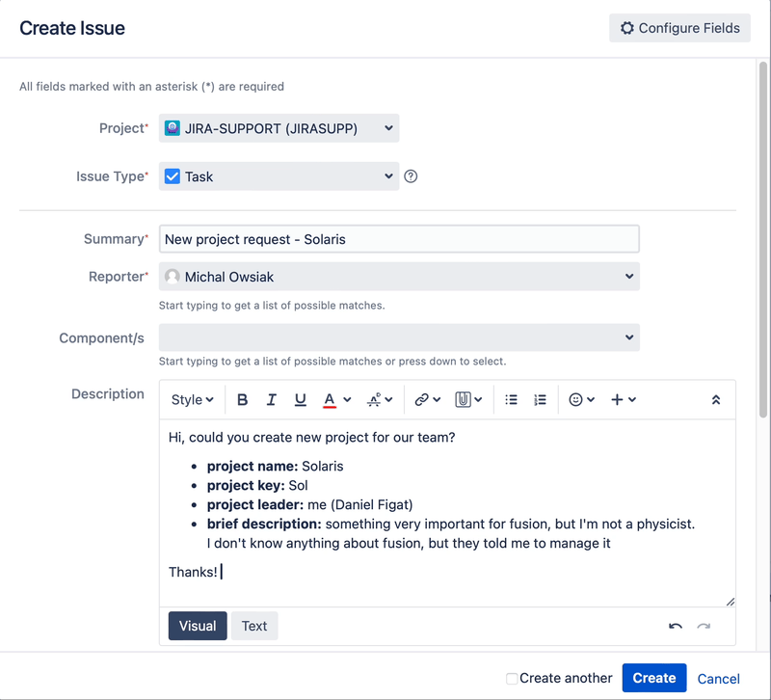Open the plus insert-other menu
This screenshot has height=700, width=771.
click(x=623, y=400)
